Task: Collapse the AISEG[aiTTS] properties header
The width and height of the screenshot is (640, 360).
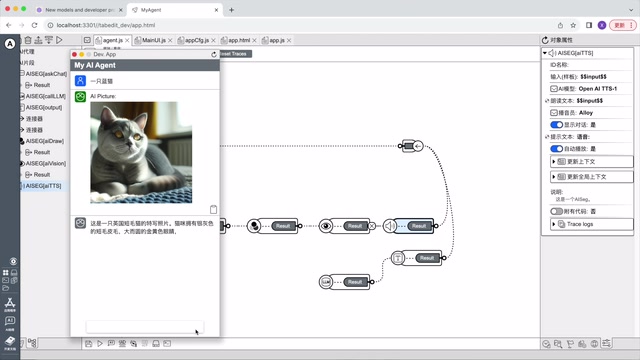Action: coord(544,53)
